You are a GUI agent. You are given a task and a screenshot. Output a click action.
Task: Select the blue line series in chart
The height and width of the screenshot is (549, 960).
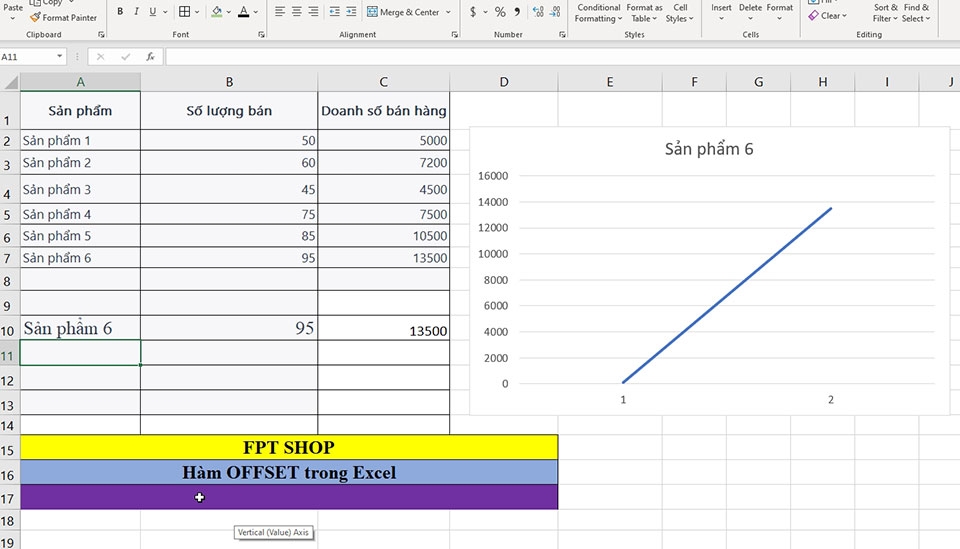[727, 296]
